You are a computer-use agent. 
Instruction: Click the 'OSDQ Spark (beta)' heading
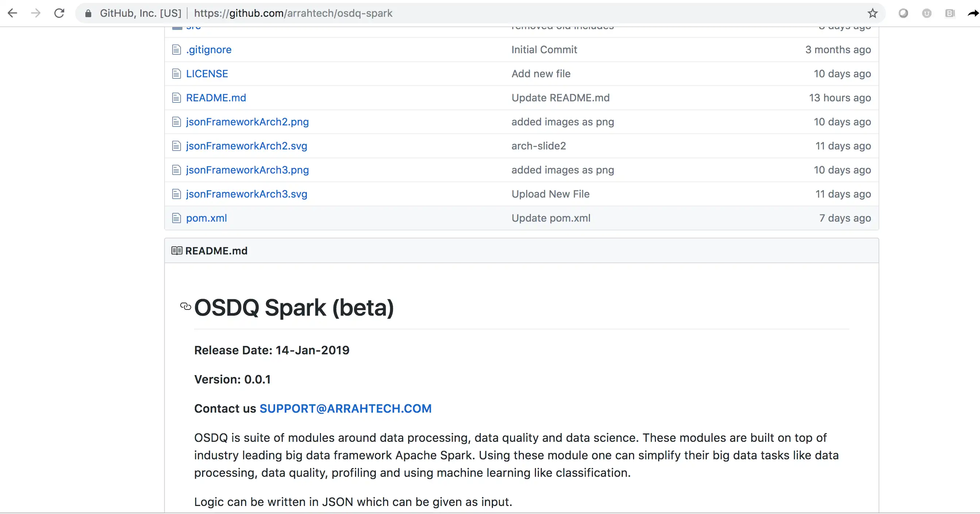click(294, 308)
